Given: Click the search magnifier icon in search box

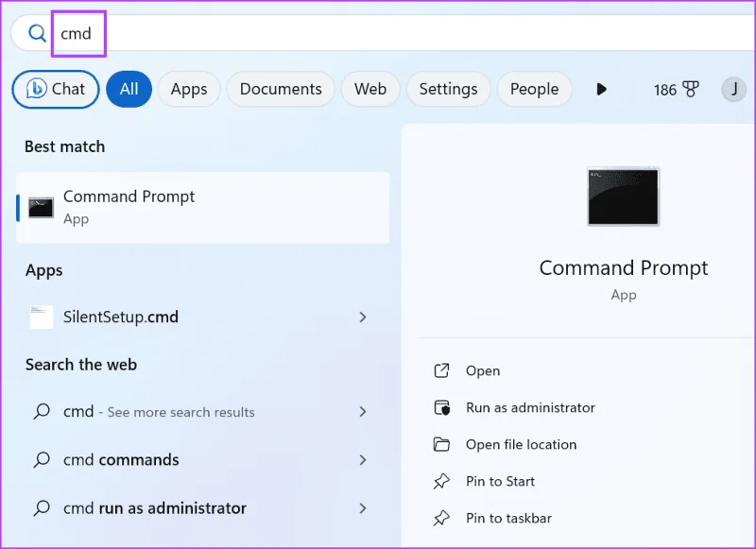Looking at the screenshot, I should (x=37, y=33).
